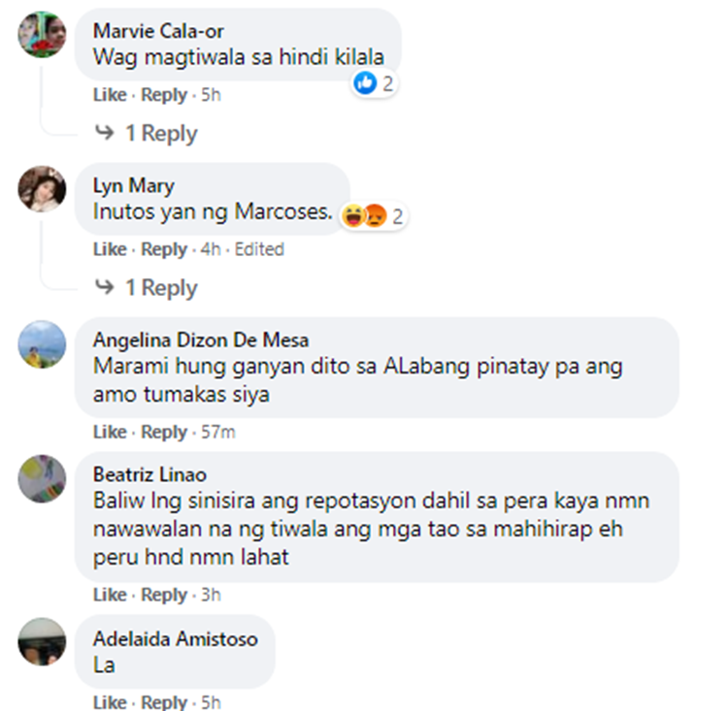Open the 57m timestamp on Angelina's comment
Screen dimensions: 728x711
(x=217, y=432)
